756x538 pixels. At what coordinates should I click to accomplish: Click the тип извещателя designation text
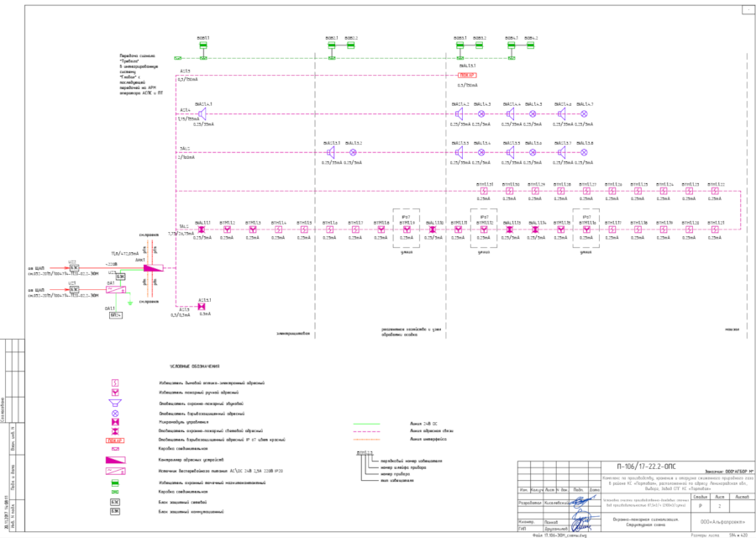click(x=396, y=481)
